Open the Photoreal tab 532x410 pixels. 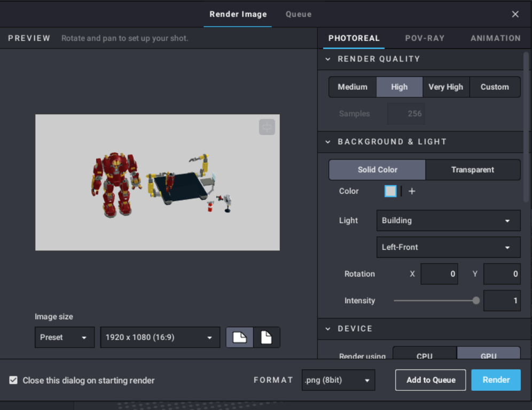pos(354,38)
